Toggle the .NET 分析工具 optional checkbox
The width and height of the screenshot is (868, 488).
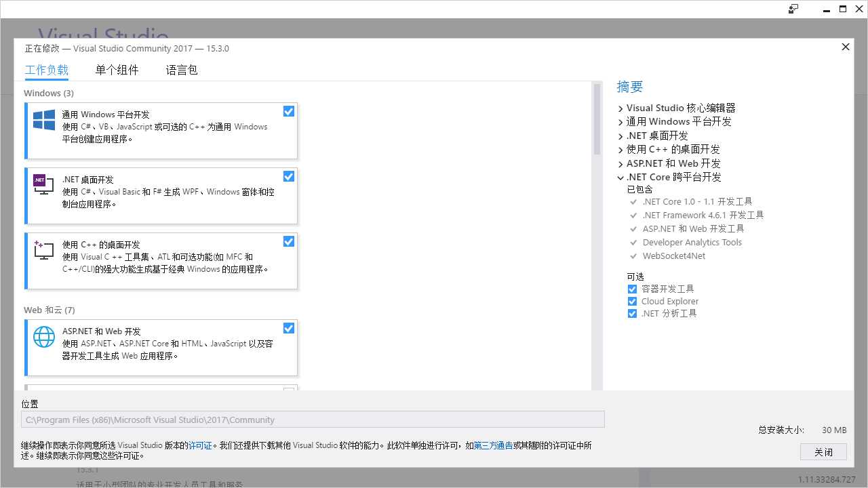pos(632,313)
